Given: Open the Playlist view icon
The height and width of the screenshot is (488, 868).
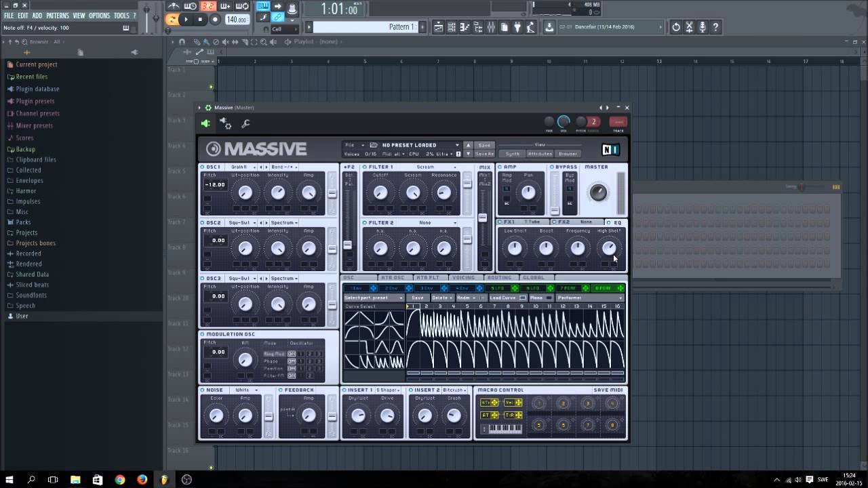Looking at the screenshot, I should pyautogui.click(x=438, y=27).
